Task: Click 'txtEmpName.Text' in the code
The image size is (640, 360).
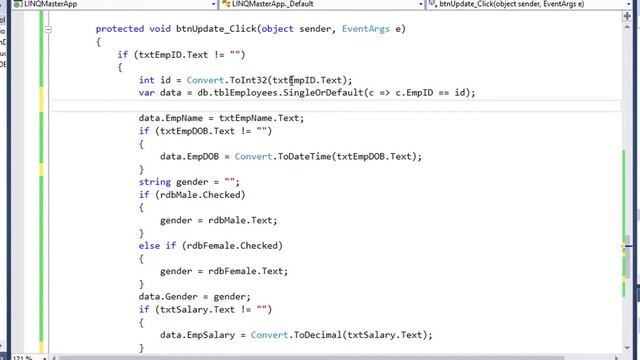Action: [259, 118]
